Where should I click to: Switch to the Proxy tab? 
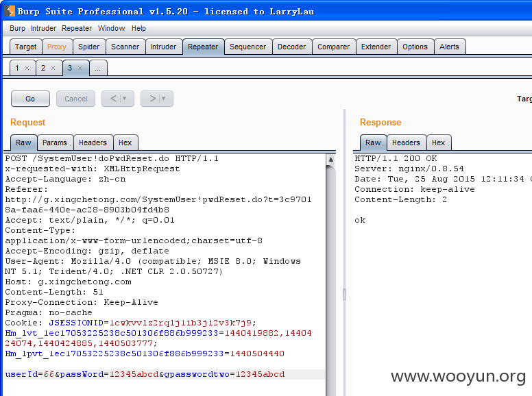[57, 47]
